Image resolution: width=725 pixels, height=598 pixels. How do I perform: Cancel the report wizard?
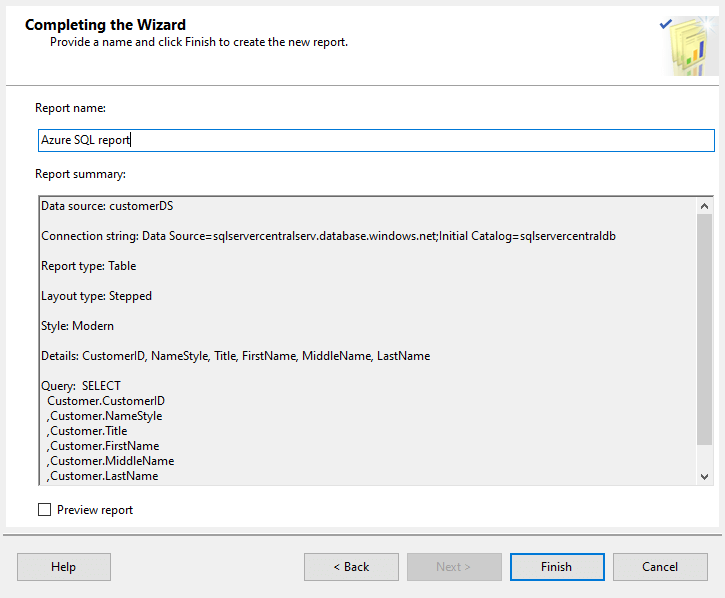660,567
